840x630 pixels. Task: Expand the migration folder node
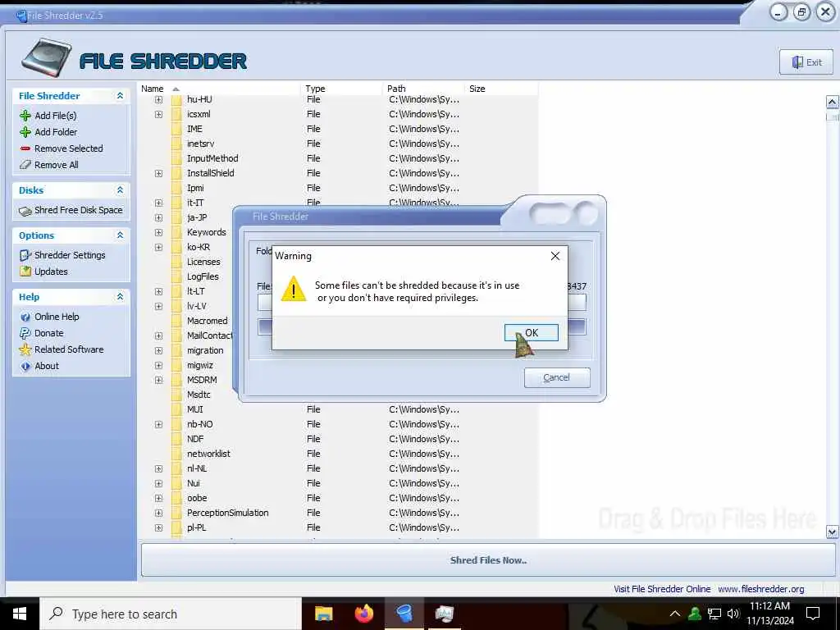click(x=158, y=351)
